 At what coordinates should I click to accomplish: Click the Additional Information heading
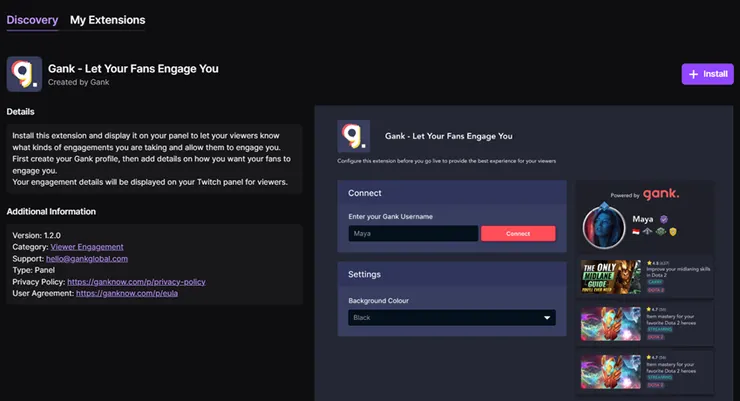tap(51, 211)
